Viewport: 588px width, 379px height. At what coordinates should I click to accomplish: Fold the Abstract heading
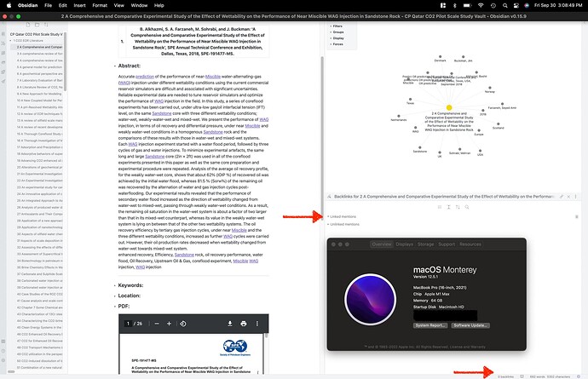tap(115, 66)
